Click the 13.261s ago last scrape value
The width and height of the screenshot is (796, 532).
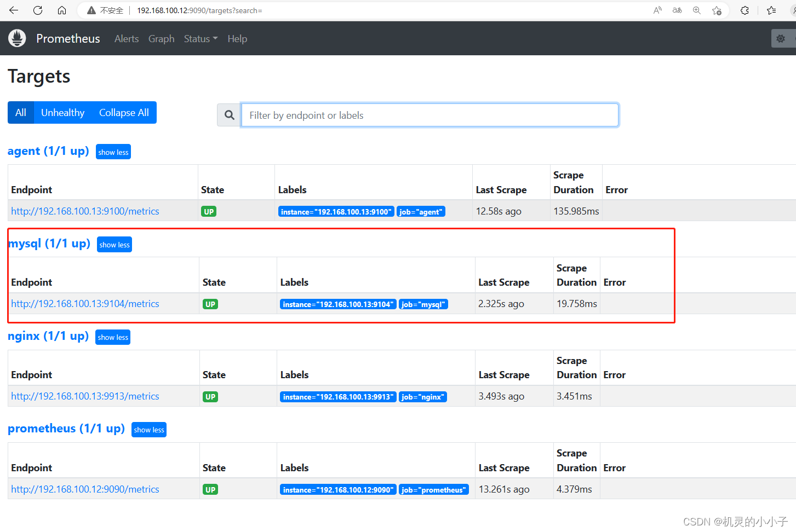(504, 489)
